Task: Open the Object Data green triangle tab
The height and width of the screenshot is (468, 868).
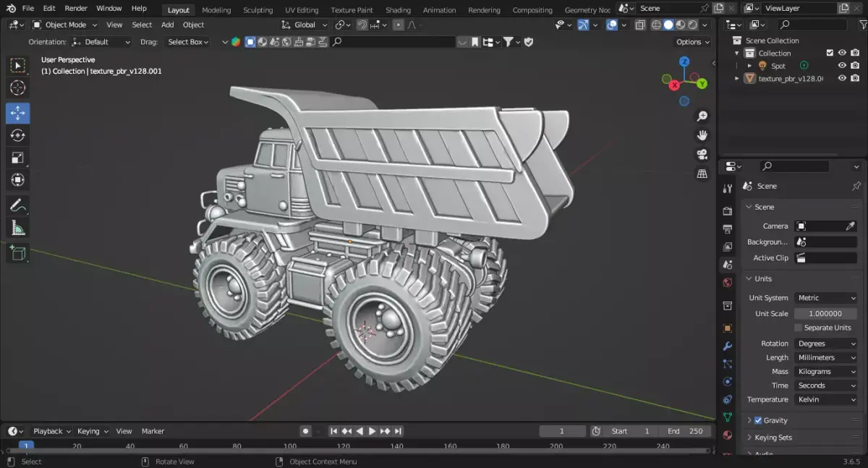Action: pyautogui.click(x=728, y=417)
